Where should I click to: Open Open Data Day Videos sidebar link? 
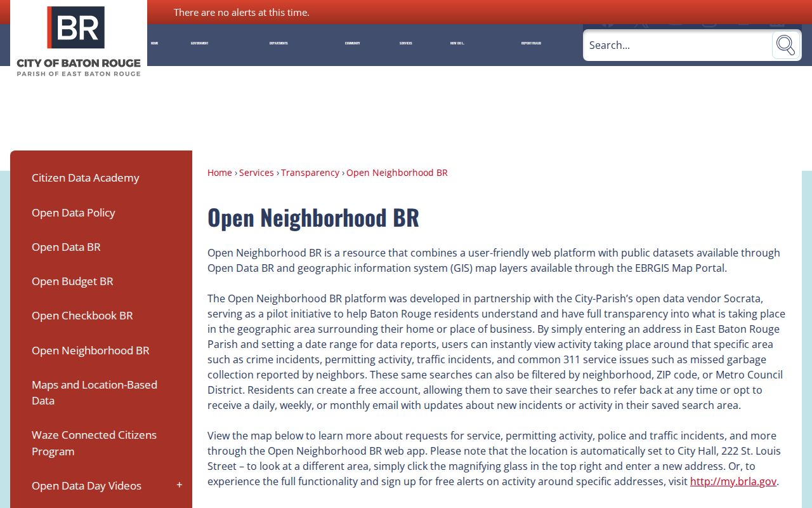(x=86, y=486)
